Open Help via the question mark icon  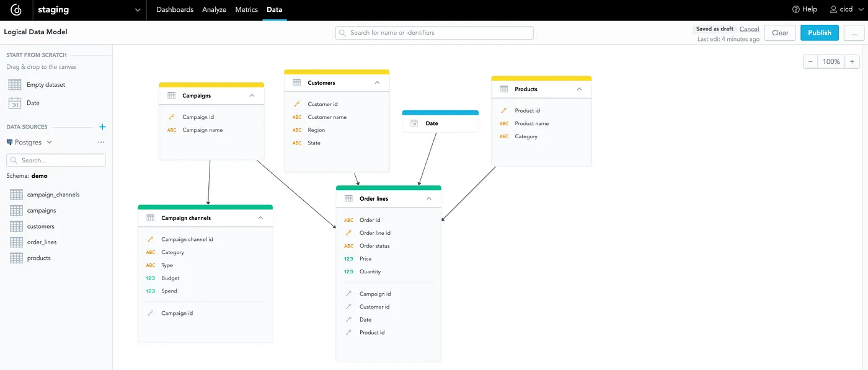coord(796,9)
